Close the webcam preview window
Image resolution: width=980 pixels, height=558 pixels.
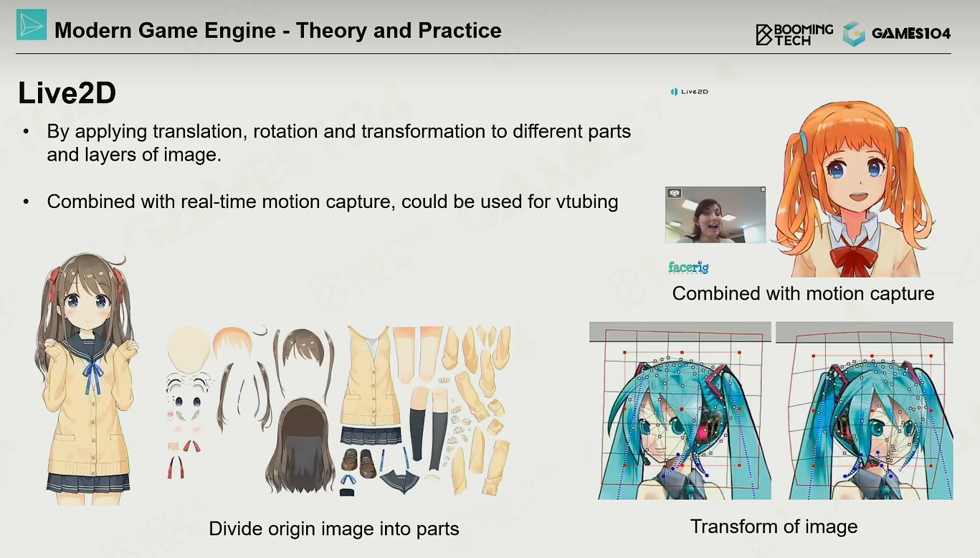point(762,189)
